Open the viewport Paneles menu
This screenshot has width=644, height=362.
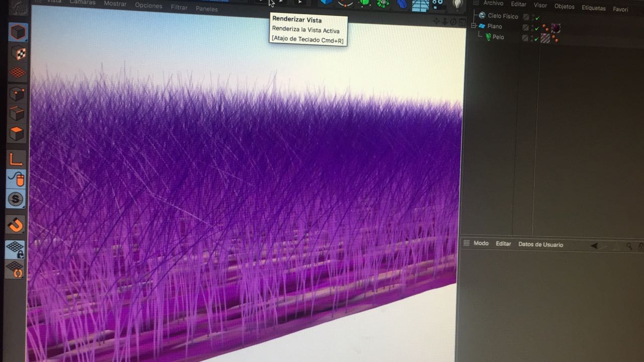[207, 9]
